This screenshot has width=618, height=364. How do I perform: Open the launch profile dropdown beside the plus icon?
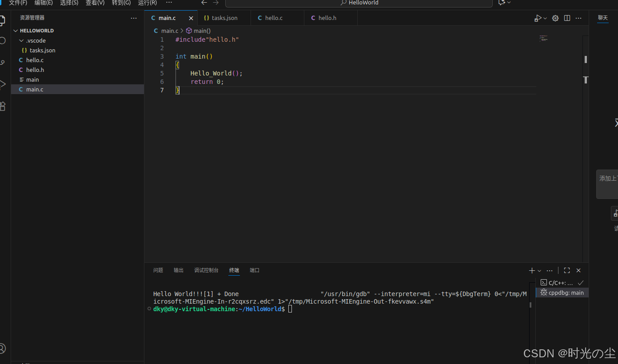(x=539, y=270)
